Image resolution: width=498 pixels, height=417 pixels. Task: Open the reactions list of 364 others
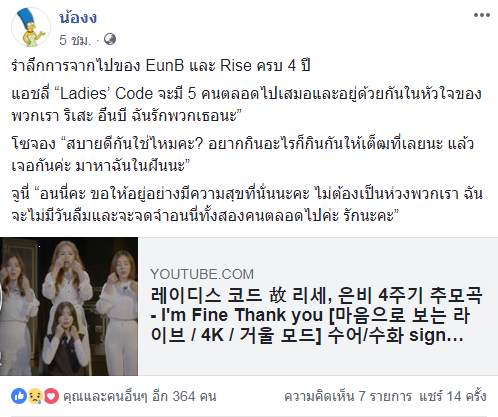click(x=140, y=397)
